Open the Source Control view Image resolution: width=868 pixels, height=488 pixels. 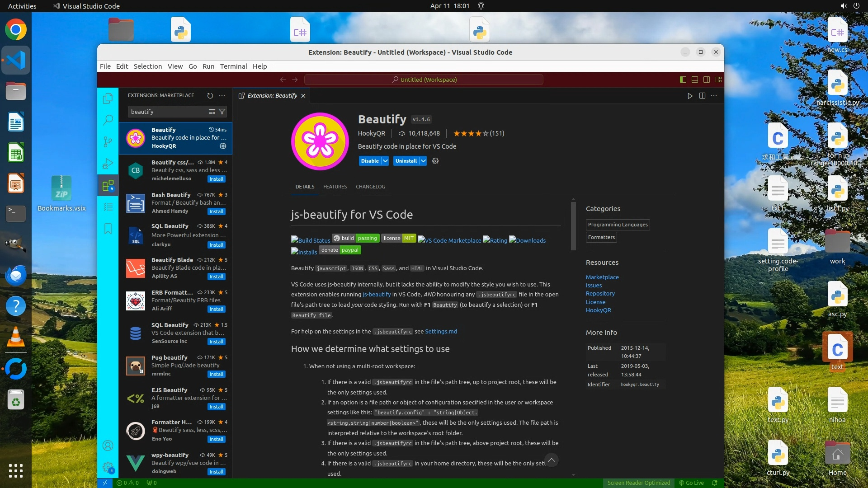click(108, 142)
